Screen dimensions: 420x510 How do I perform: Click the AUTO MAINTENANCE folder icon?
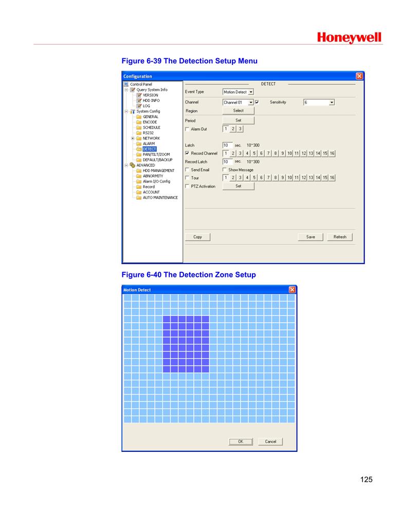tap(139, 198)
